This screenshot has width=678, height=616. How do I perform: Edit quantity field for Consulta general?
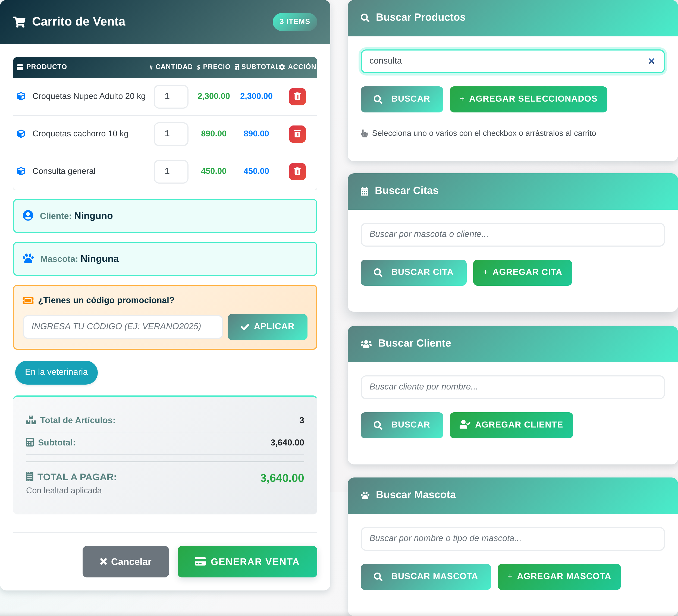click(171, 171)
